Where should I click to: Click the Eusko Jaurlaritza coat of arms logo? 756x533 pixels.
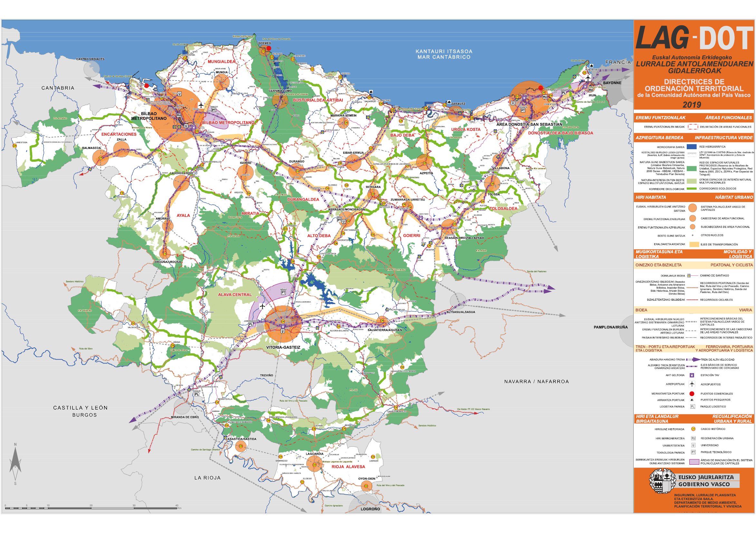pyautogui.click(x=662, y=481)
